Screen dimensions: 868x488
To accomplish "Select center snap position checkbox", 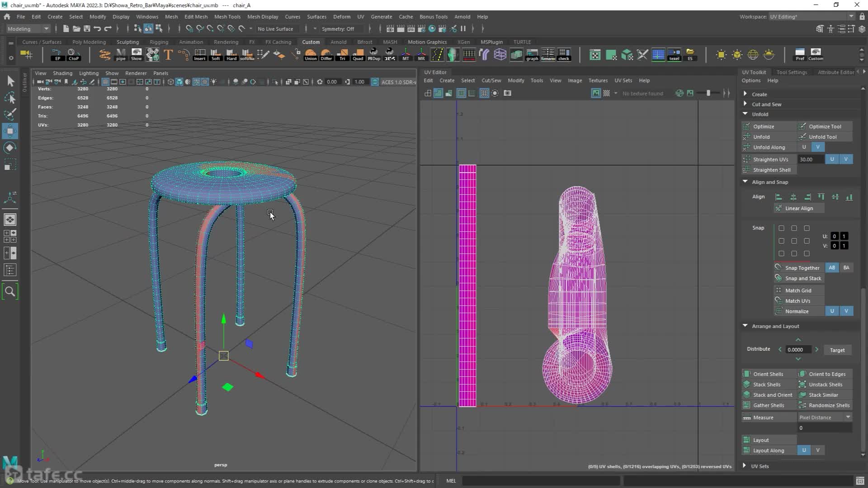I will (794, 241).
